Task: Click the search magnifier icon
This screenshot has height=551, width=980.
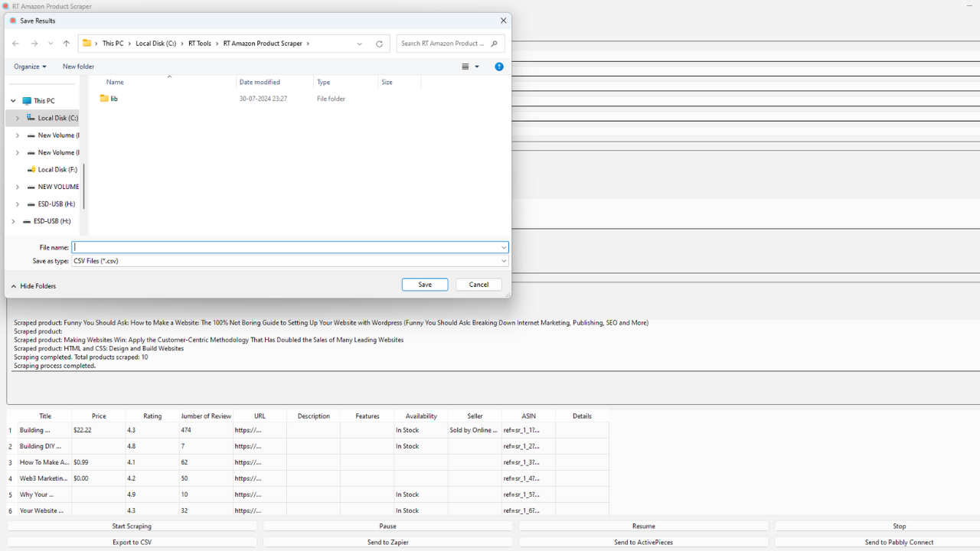Action: [x=495, y=44]
